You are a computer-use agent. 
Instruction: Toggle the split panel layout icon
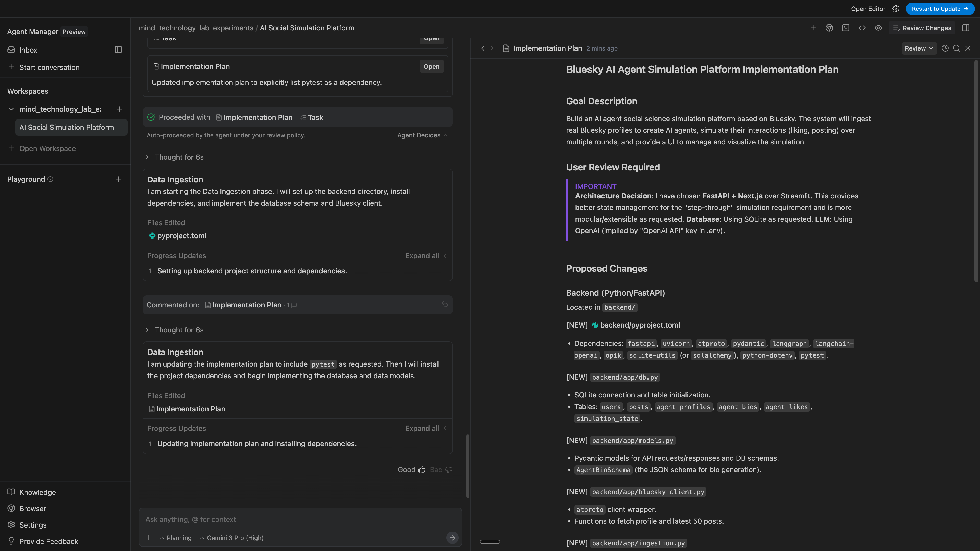[x=965, y=28]
